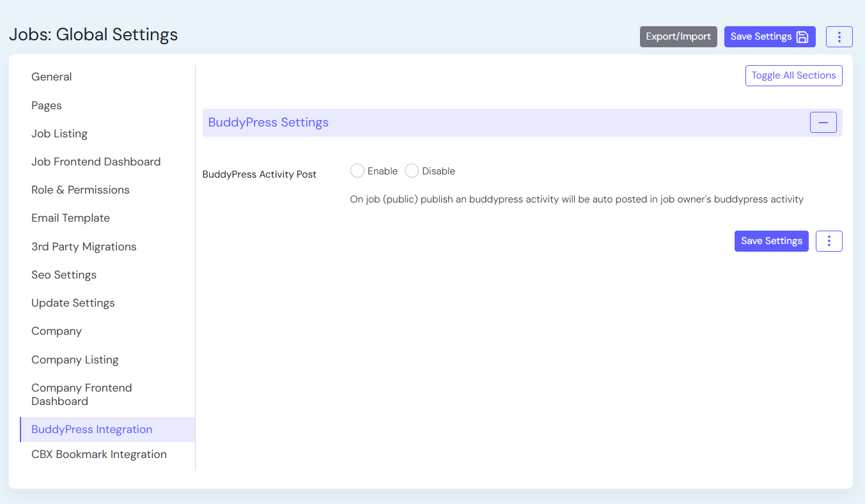Click the top three-dot more options icon
This screenshot has height=504, width=865.
839,36
